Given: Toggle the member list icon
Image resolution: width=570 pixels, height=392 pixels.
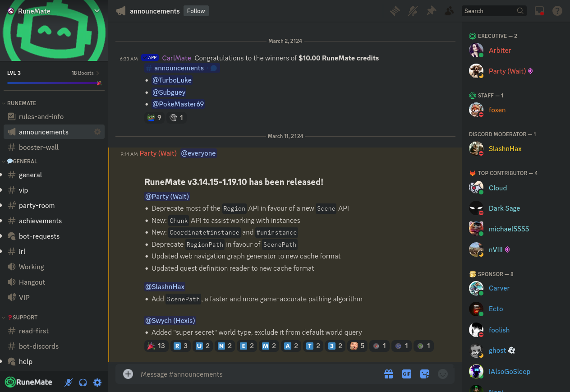Looking at the screenshot, I should [x=449, y=11].
